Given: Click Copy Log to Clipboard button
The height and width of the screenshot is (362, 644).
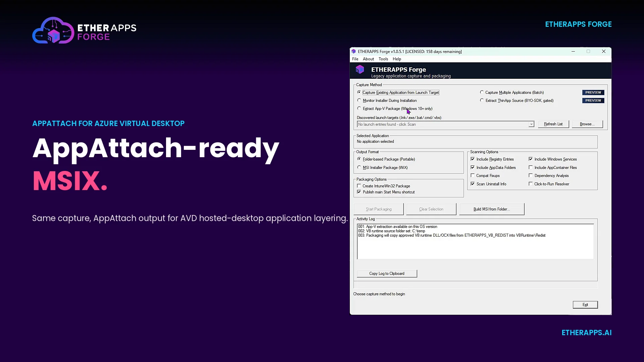Looking at the screenshot, I should click(x=387, y=274).
